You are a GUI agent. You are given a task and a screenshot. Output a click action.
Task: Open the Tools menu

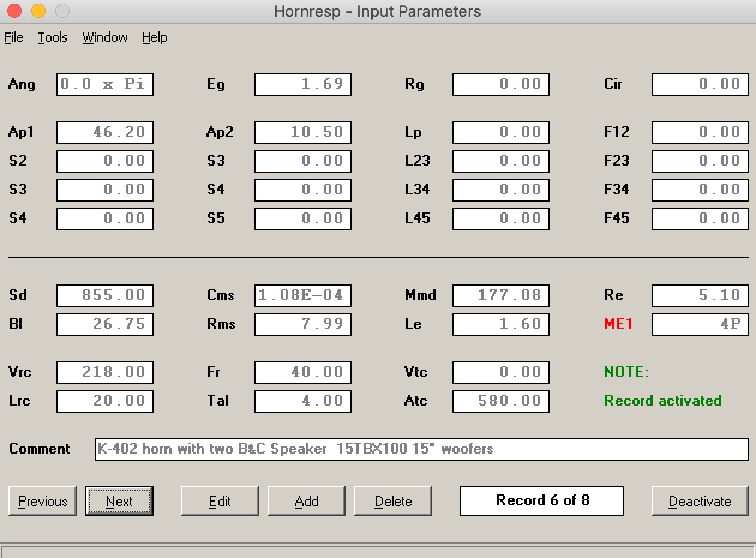53,37
